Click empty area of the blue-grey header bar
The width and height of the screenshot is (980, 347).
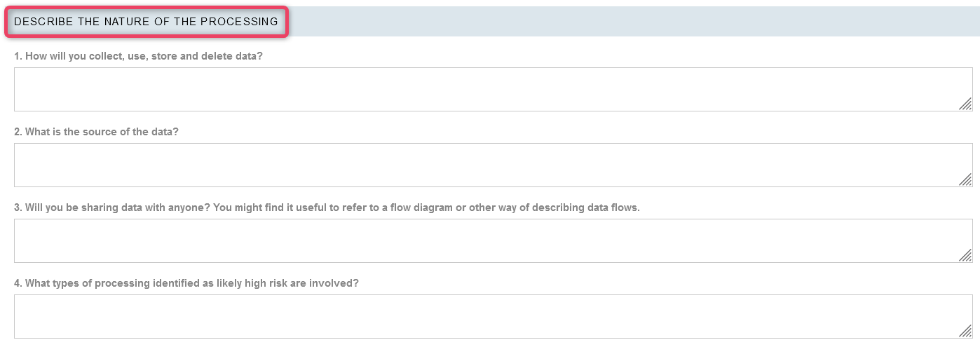pos(631,22)
